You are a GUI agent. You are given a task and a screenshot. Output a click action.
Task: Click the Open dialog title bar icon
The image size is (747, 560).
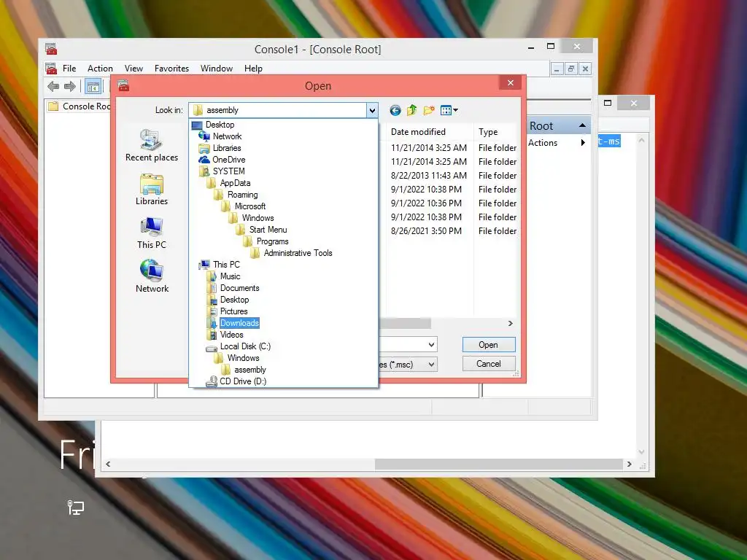123,86
